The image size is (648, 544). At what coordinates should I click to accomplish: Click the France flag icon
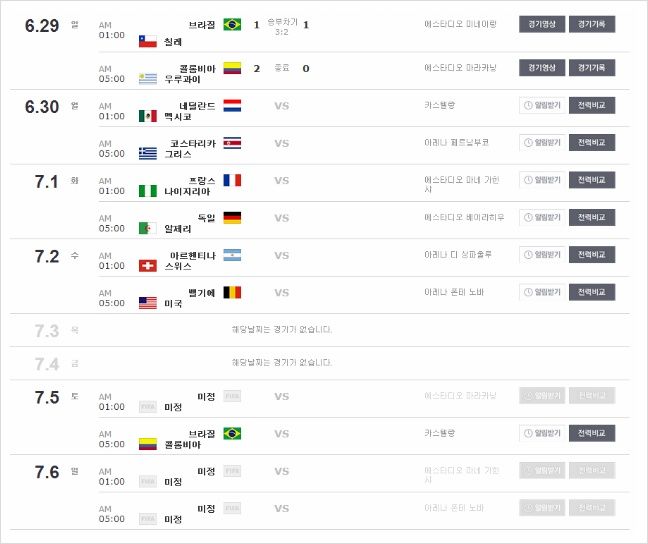pos(232,180)
